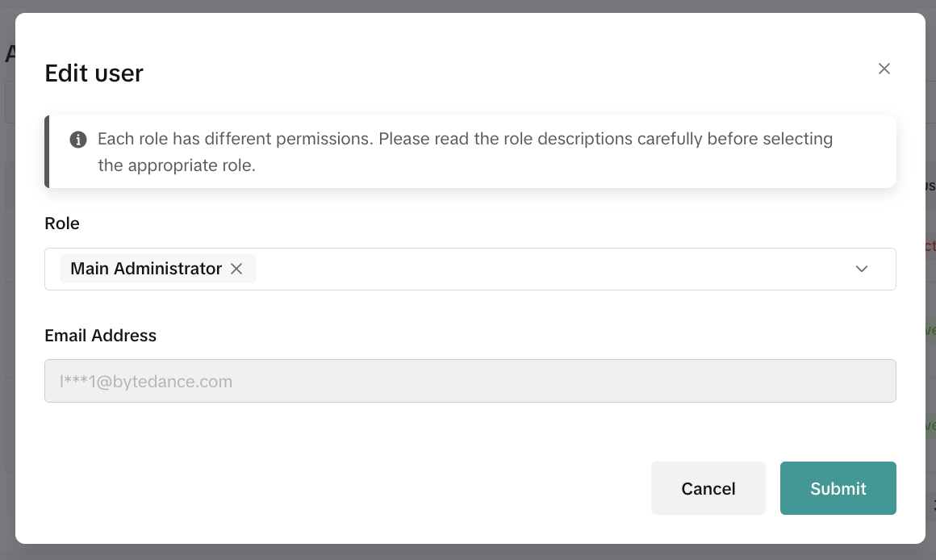Click "the appropriate role." notice line
This screenshot has height=560, width=936.
click(177, 166)
